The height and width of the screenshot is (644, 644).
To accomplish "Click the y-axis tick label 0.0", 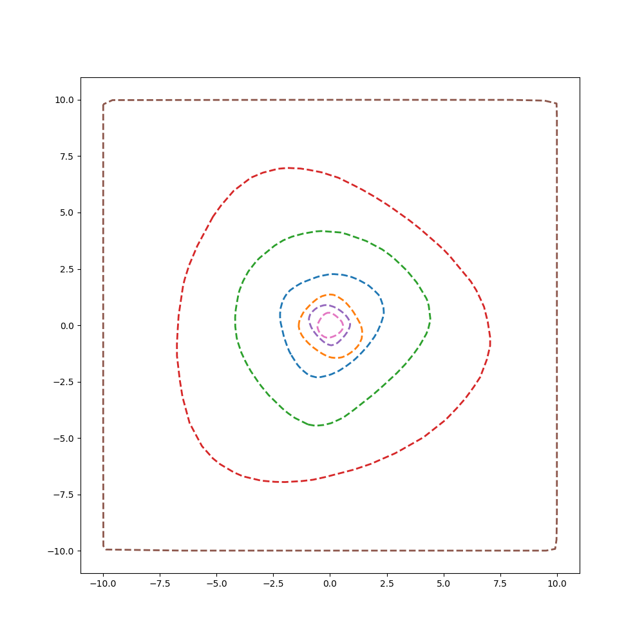I will tap(68, 326).
